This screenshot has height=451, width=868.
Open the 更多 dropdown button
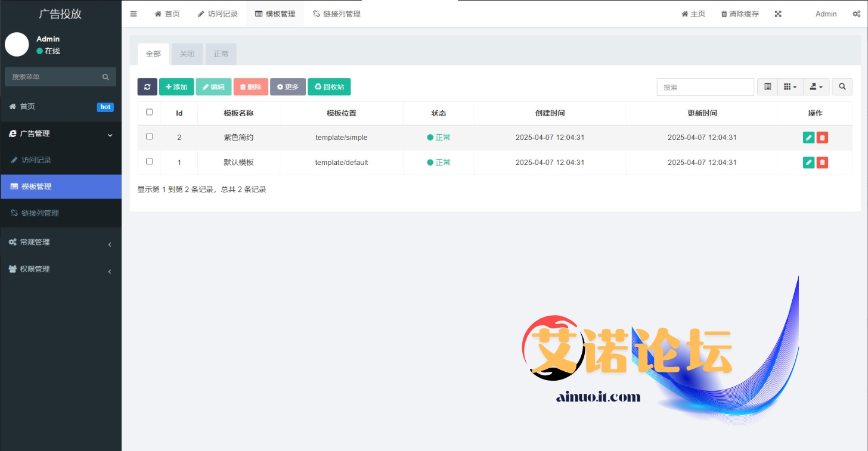coord(288,87)
